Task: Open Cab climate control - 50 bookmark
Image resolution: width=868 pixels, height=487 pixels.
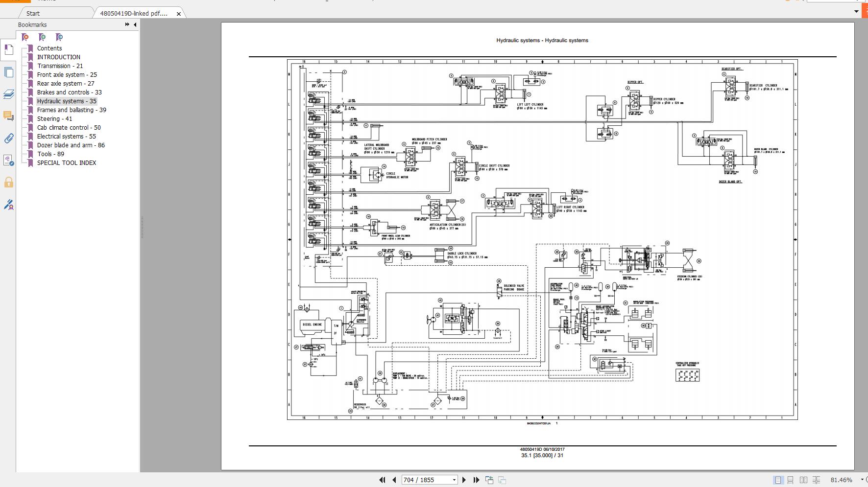Action: coord(69,127)
